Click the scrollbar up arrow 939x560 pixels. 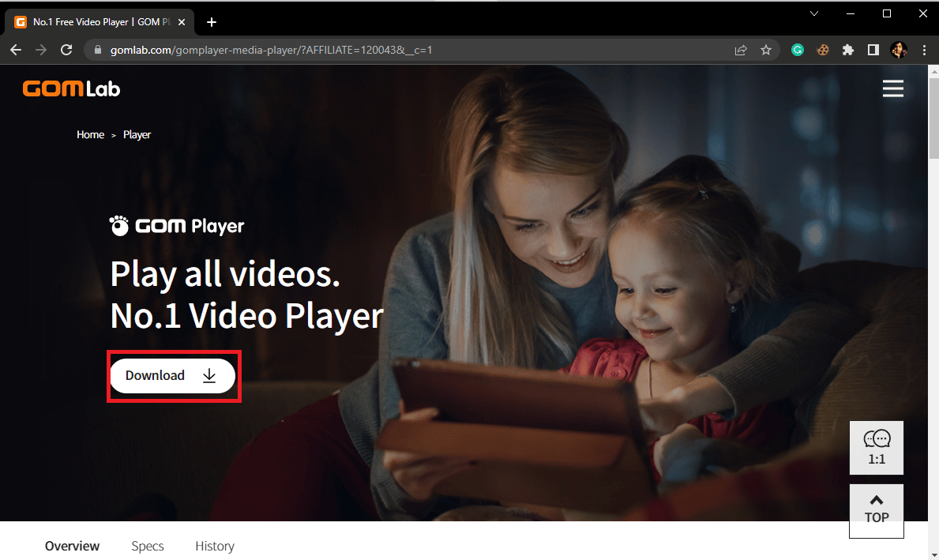933,71
